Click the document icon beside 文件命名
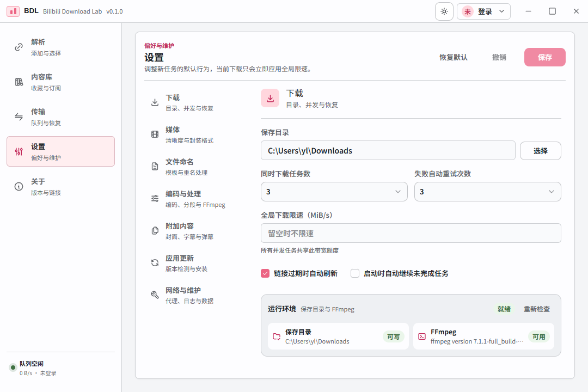Screen dimensions: 588x392 pyautogui.click(x=155, y=166)
